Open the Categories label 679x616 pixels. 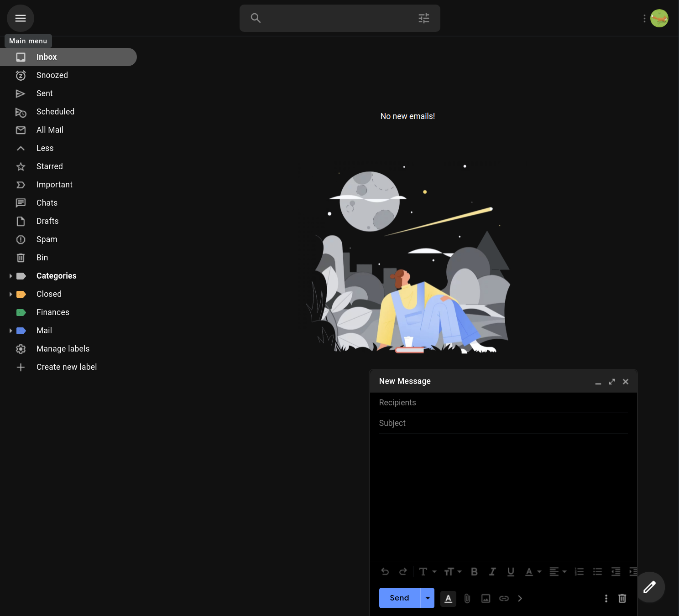tap(56, 276)
